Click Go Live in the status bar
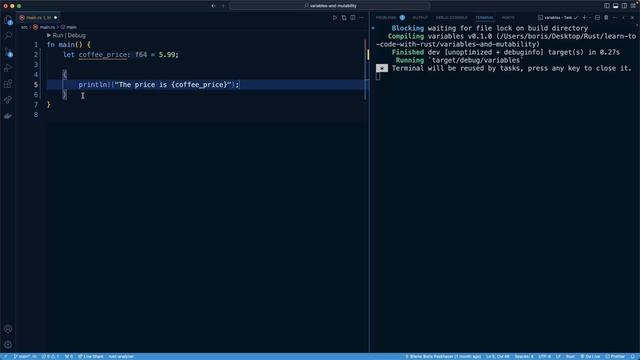 [590, 356]
